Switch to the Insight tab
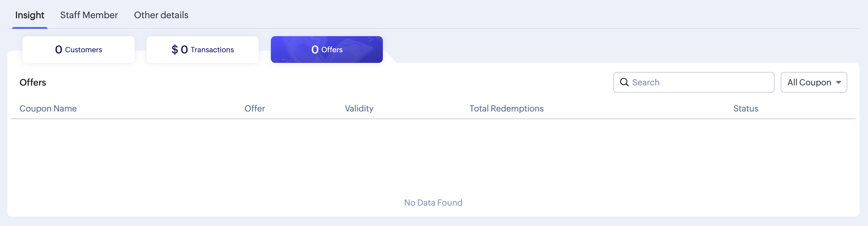Screen dimensions: 868x226 (30, 15)
